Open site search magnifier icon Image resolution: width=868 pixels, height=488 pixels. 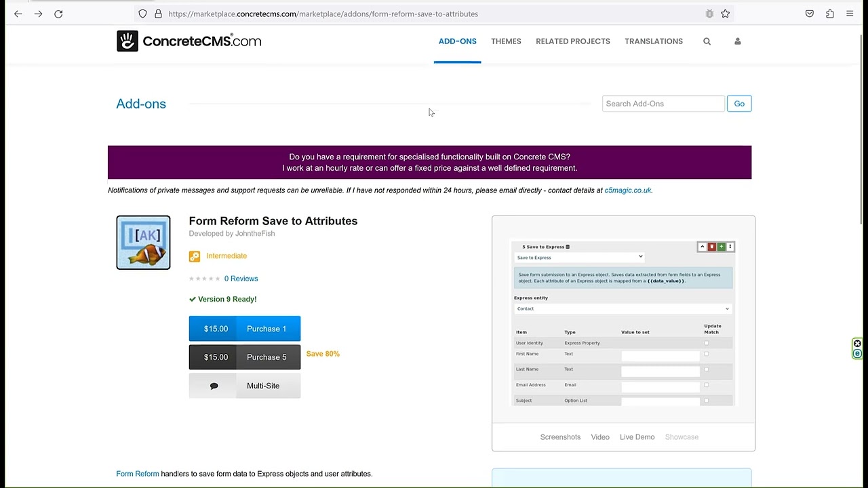[707, 41]
